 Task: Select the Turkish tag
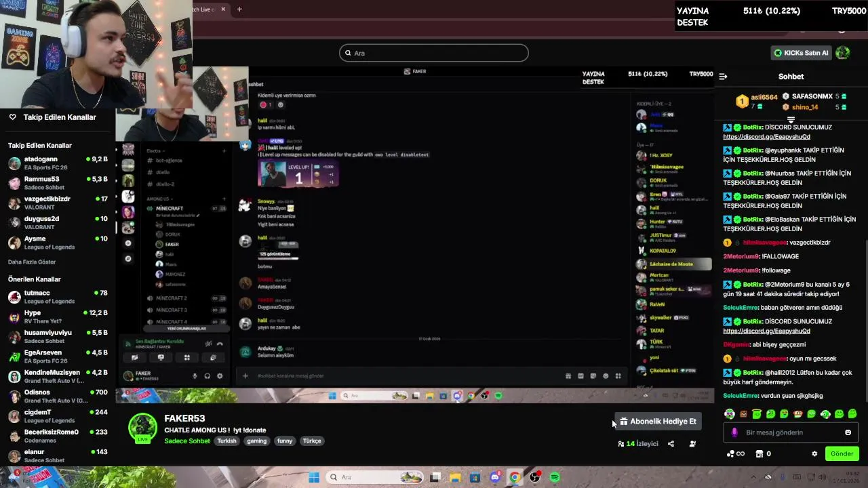(226, 441)
